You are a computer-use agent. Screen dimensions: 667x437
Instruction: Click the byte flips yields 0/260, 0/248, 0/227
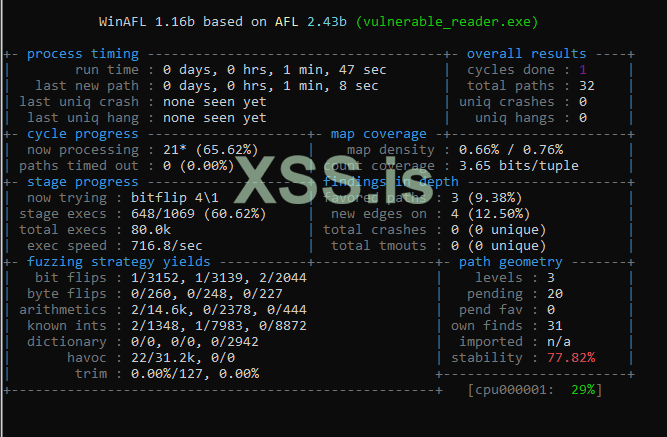click(207, 294)
